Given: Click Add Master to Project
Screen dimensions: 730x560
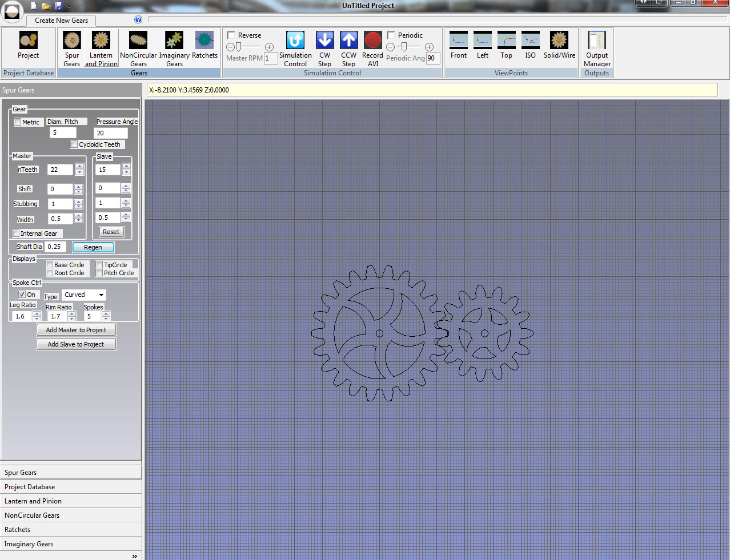Looking at the screenshot, I should coord(76,330).
